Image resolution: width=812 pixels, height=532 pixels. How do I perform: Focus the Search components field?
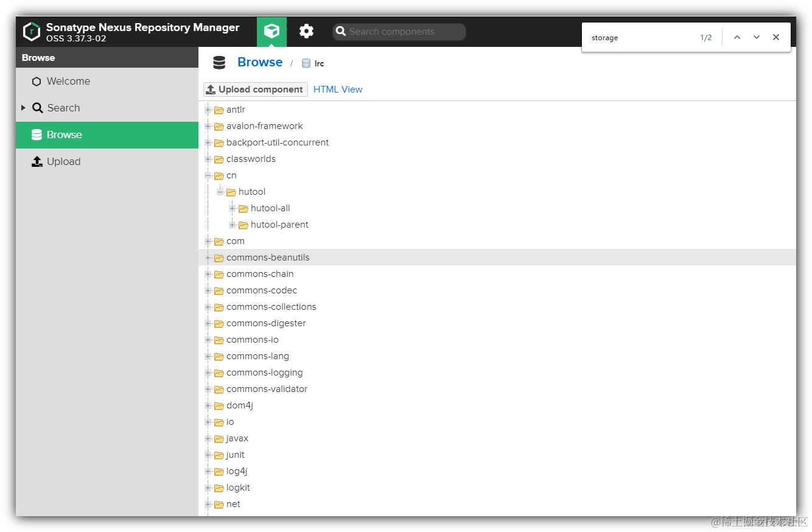(399, 32)
